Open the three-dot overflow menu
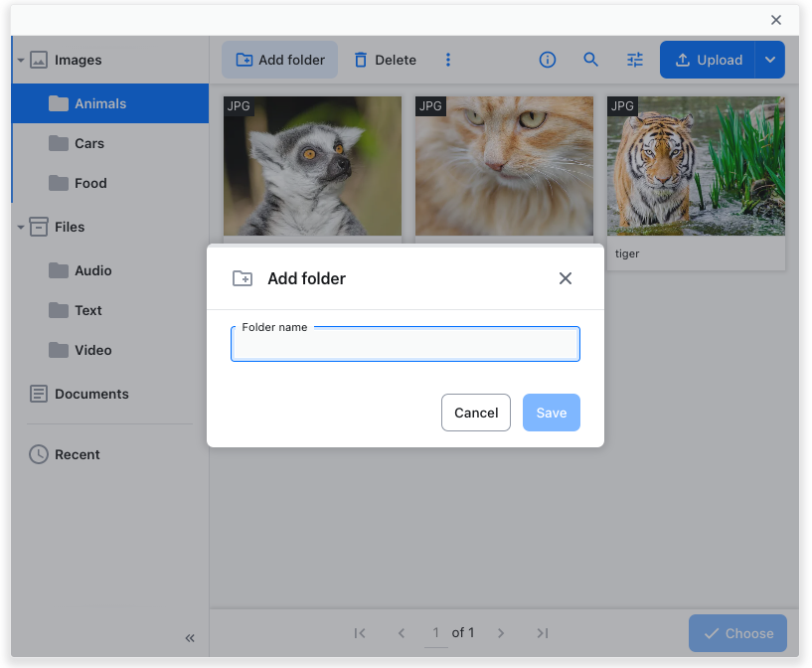This screenshot has width=812, height=668. coord(448,60)
